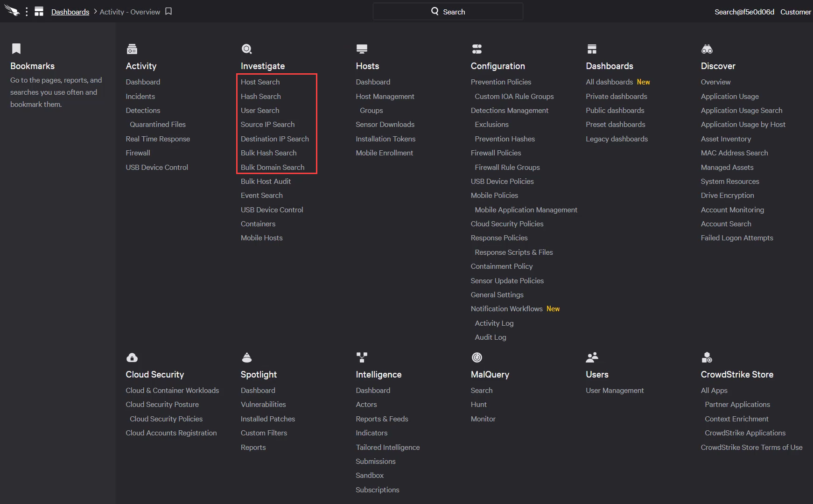The width and height of the screenshot is (813, 504).
Task: Click the Bookmarks section icon
Action: click(16, 49)
